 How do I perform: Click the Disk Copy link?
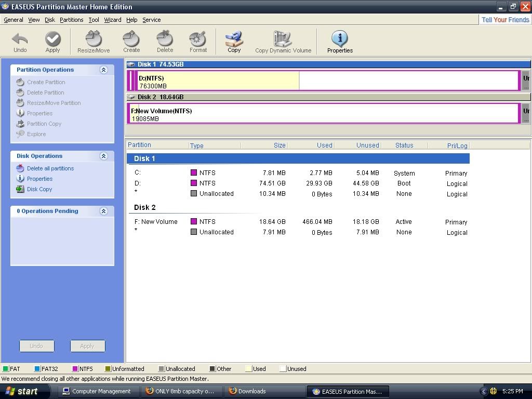pyautogui.click(x=39, y=189)
